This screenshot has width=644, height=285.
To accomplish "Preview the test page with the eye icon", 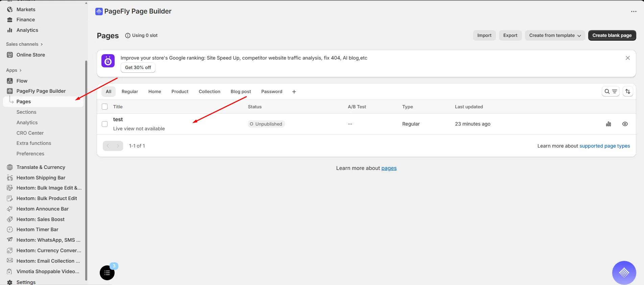I will point(625,124).
